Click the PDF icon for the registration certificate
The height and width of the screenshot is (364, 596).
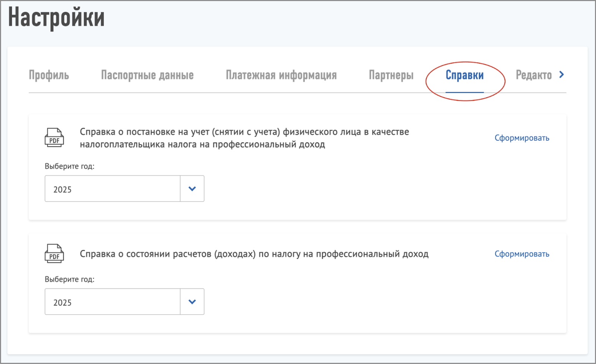[x=54, y=138]
